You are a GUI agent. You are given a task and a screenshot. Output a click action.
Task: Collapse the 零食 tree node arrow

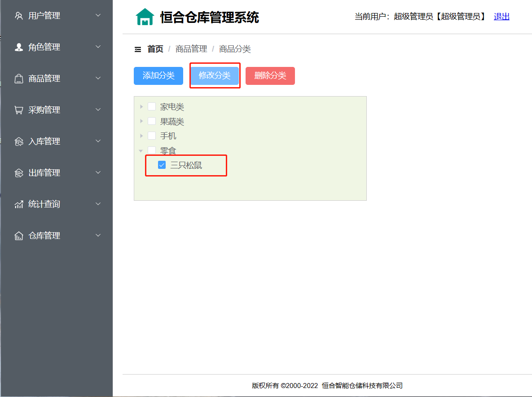tap(141, 150)
